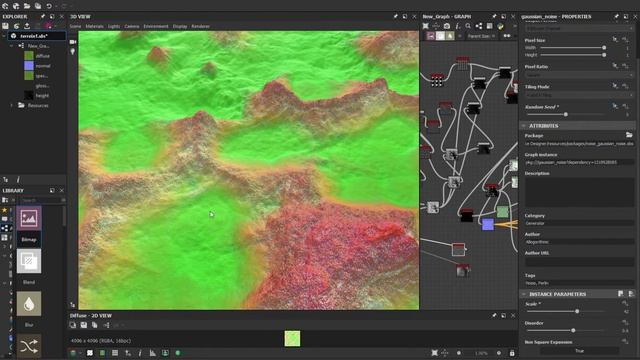
Task: Select the Blend node in Library
Action: point(29,261)
